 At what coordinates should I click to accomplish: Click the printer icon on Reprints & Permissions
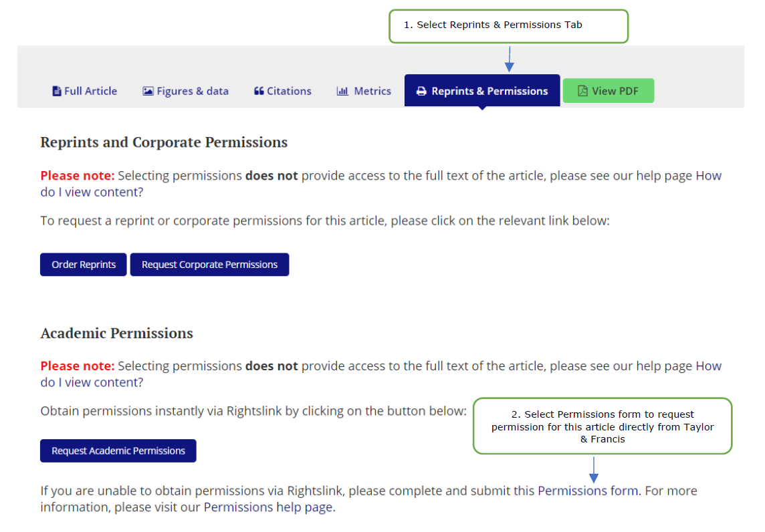click(x=421, y=91)
